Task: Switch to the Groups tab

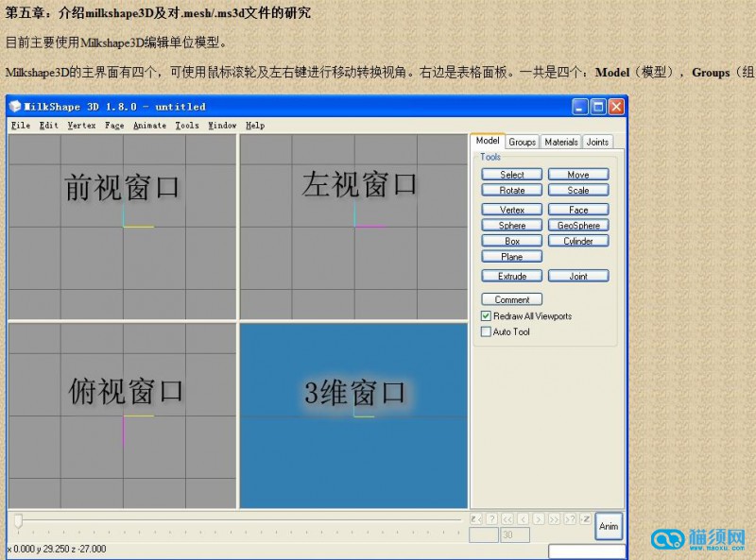Action: click(523, 142)
